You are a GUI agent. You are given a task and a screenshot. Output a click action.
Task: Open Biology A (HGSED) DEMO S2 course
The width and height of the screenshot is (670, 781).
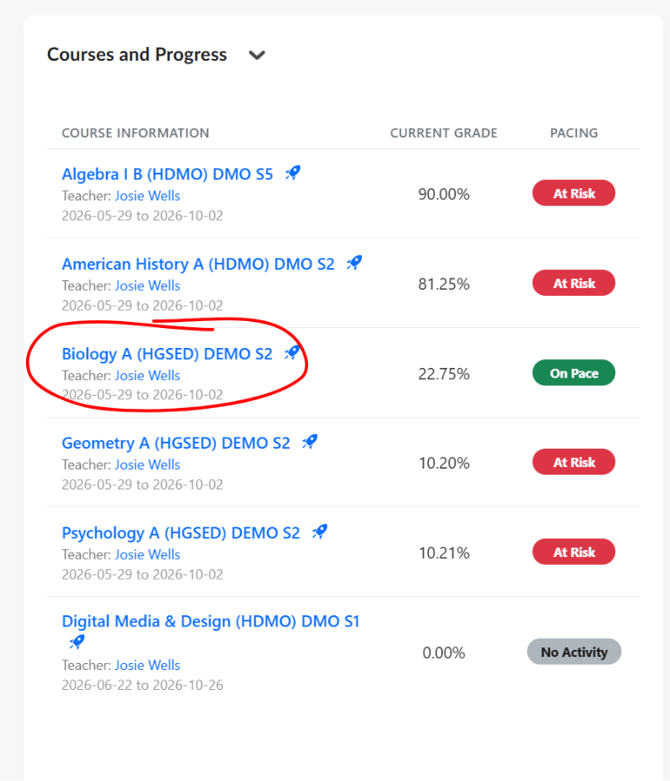167,354
